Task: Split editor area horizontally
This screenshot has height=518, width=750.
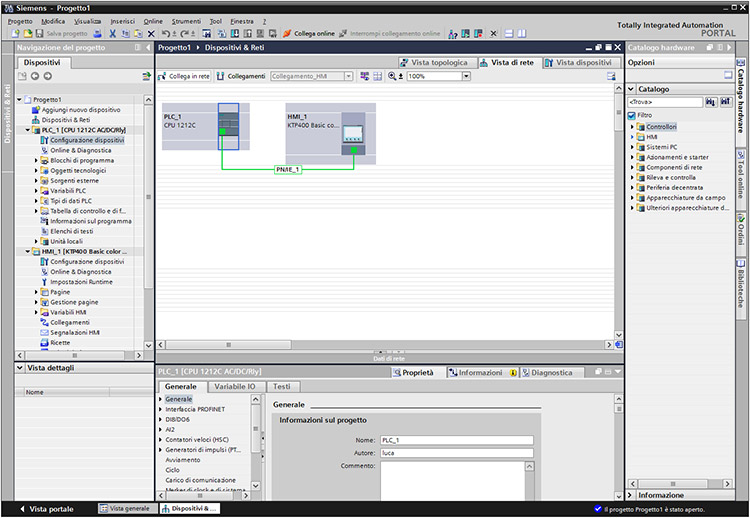Action: pyautogui.click(x=509, y=33)
